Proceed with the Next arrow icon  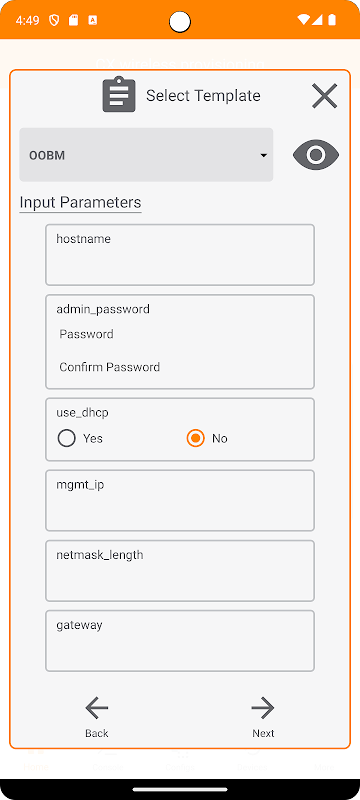pos(263,708)
